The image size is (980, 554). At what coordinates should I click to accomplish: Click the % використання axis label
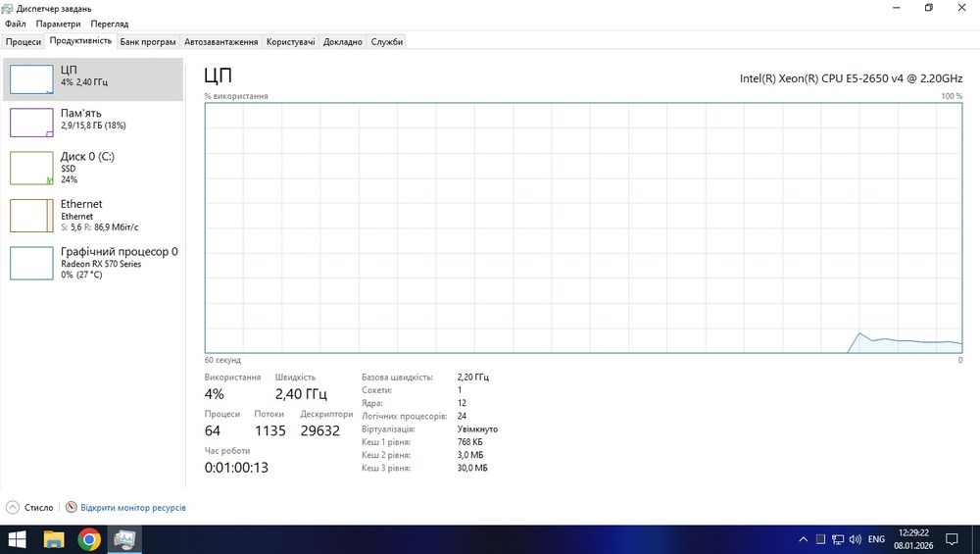[236, 96]
